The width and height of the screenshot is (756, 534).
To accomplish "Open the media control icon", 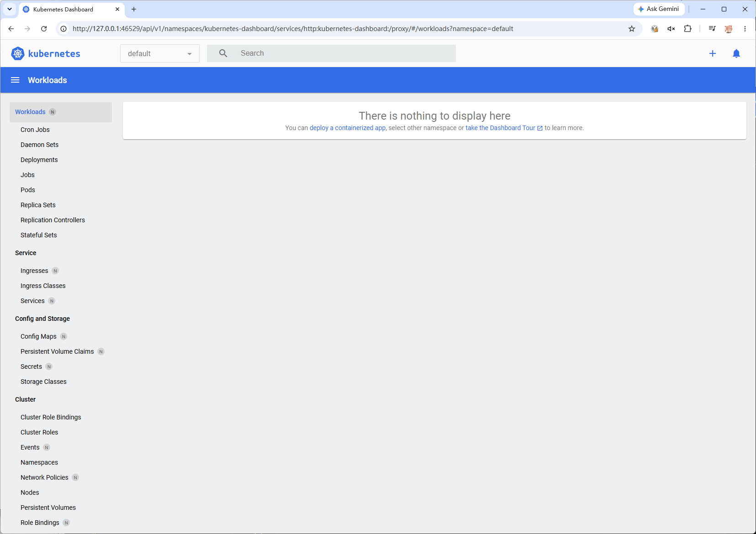I will pos(712,29).
